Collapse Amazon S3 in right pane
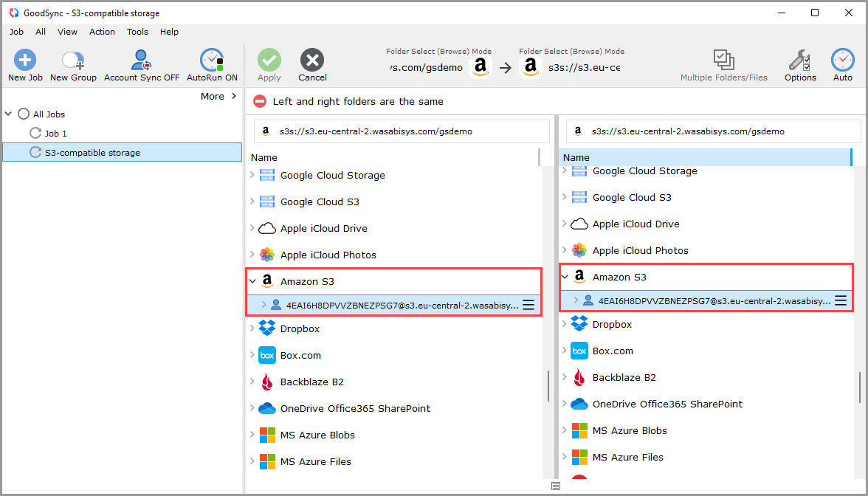The image size is (868, 496). click(x=565, y=277)
